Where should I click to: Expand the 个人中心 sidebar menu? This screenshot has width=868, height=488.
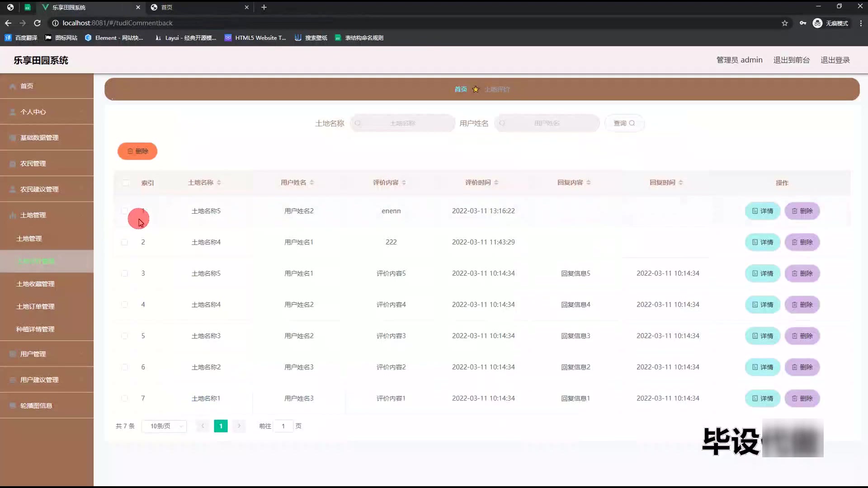(47, 112)
